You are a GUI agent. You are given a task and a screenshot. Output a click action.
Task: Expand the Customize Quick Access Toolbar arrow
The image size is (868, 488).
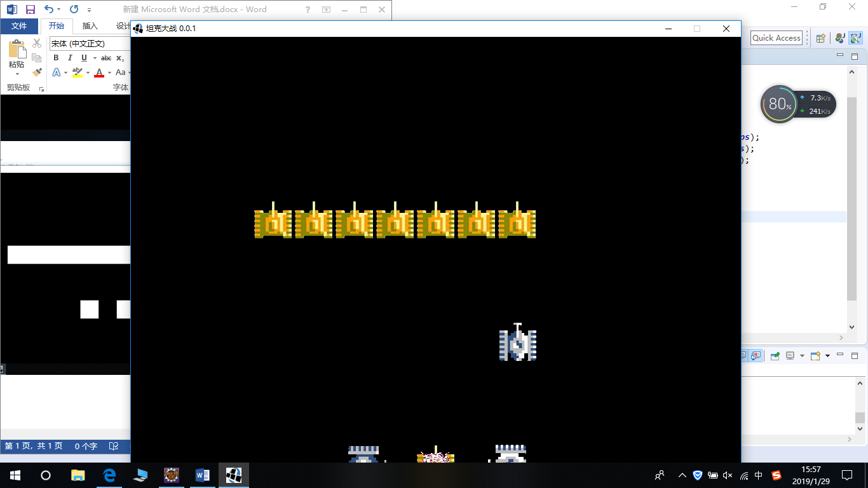click(90, 10)
